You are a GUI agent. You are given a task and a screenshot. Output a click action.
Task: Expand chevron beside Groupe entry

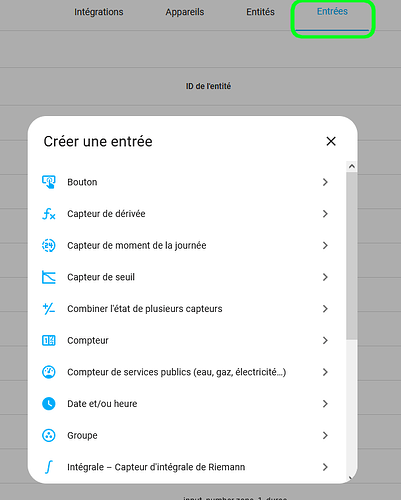(325, 435)
